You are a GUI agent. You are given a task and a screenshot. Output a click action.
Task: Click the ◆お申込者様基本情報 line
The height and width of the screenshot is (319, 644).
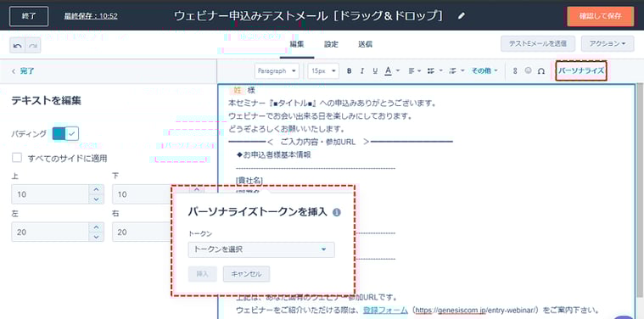click(x=273, y=154)
